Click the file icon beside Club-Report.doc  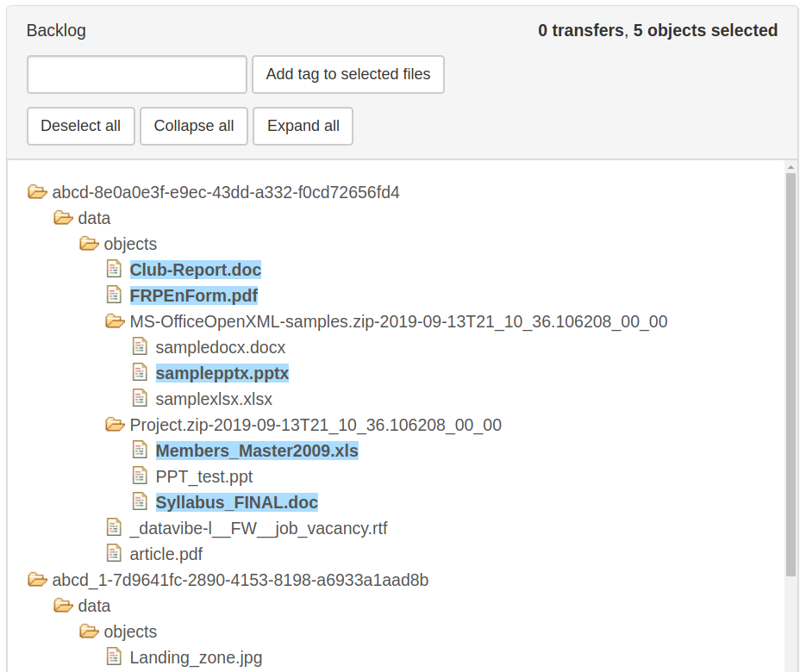tap(114, 269)
